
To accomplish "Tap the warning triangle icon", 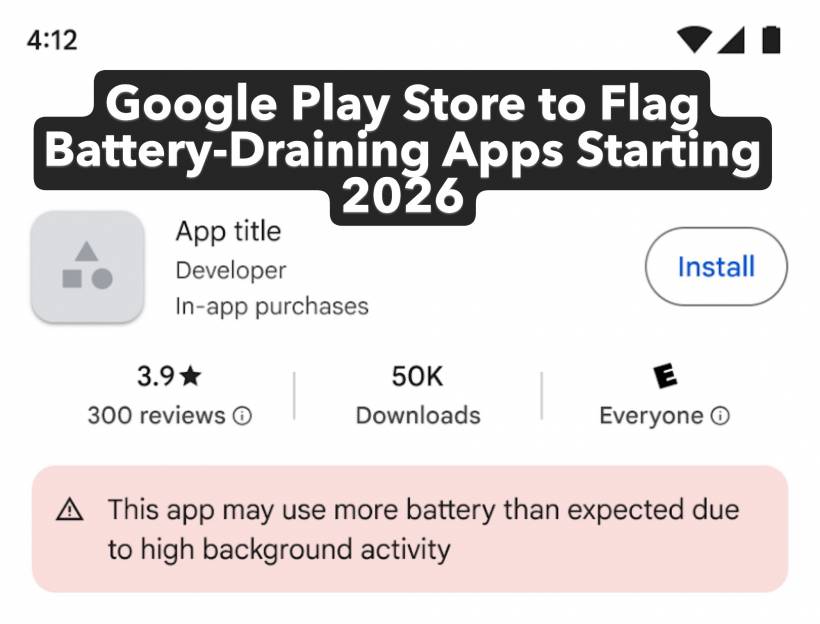I will 70,510.
